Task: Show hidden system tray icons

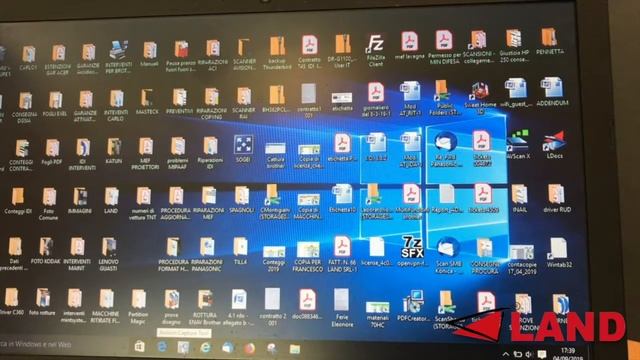Action: (x=506, y=354)
